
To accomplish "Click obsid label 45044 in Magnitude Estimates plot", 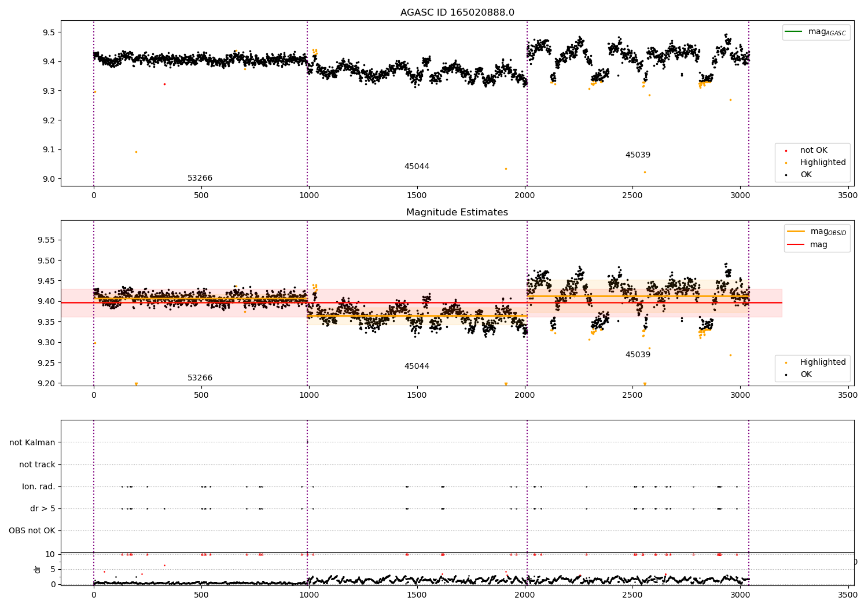I will [417, 367].
